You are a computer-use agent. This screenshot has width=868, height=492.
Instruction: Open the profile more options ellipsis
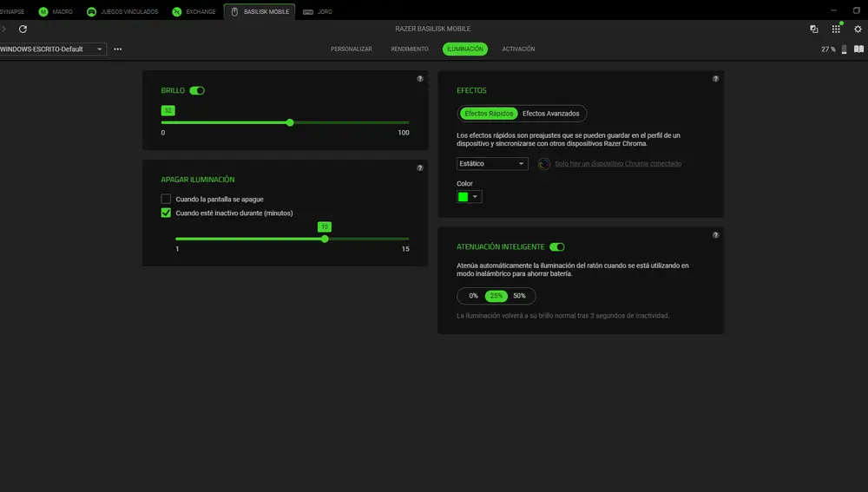click(x=118, y=49)
